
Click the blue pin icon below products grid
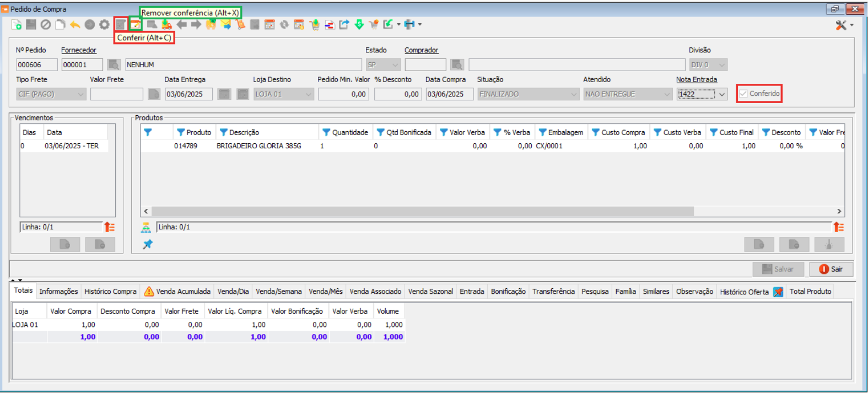pyautogui.click(x=148, y=244)
